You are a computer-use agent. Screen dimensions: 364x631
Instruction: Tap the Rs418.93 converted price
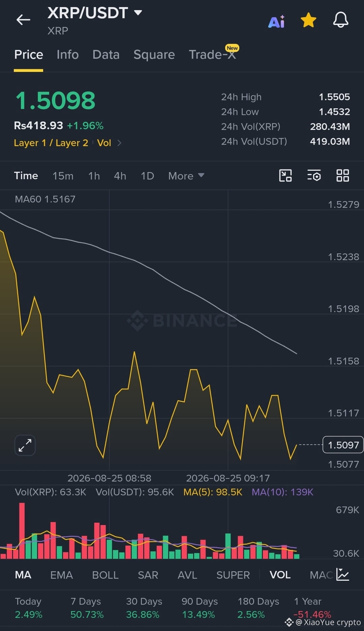(x=38, y=126)
